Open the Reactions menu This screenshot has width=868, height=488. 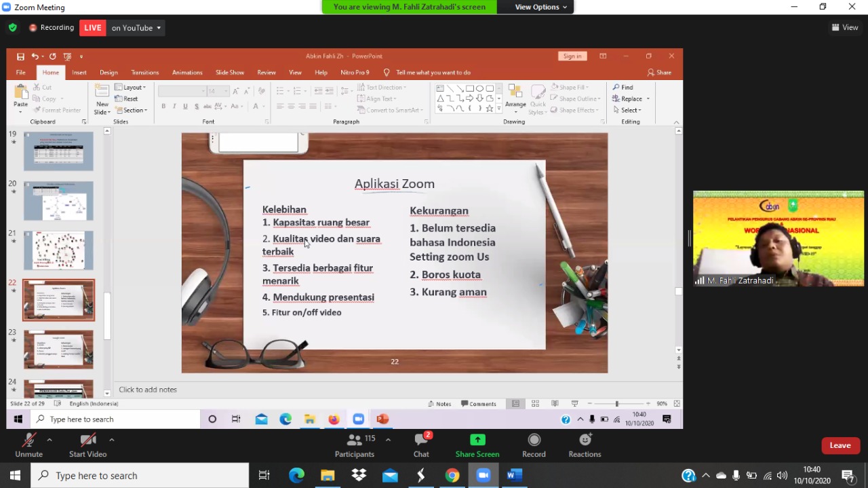click(585, 445)
